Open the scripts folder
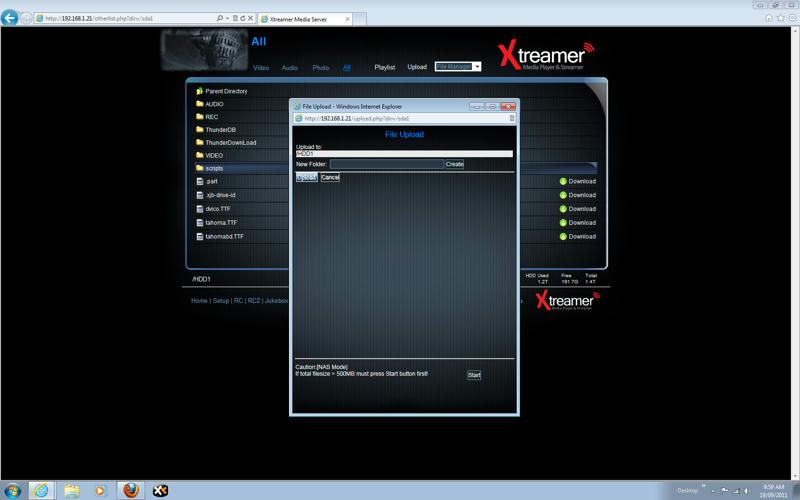This screenshot has height=500, width=800. point(214,168)
